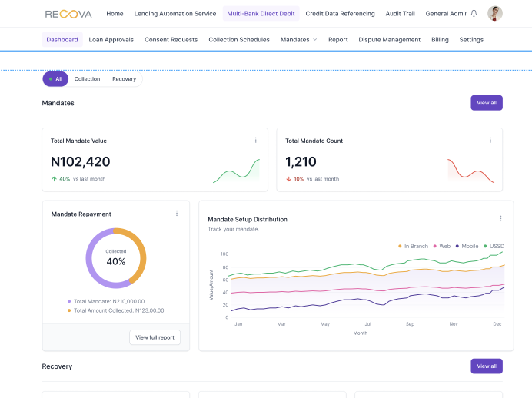Viewport: 532px width, 398px height.
Task: Open the Lending Automation Service tab
Action: tap(175, 14)
